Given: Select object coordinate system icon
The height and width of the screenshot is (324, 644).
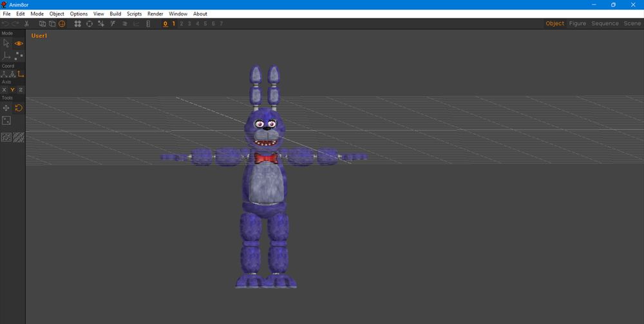Looking at the screenshot, I should coord(12,74).
